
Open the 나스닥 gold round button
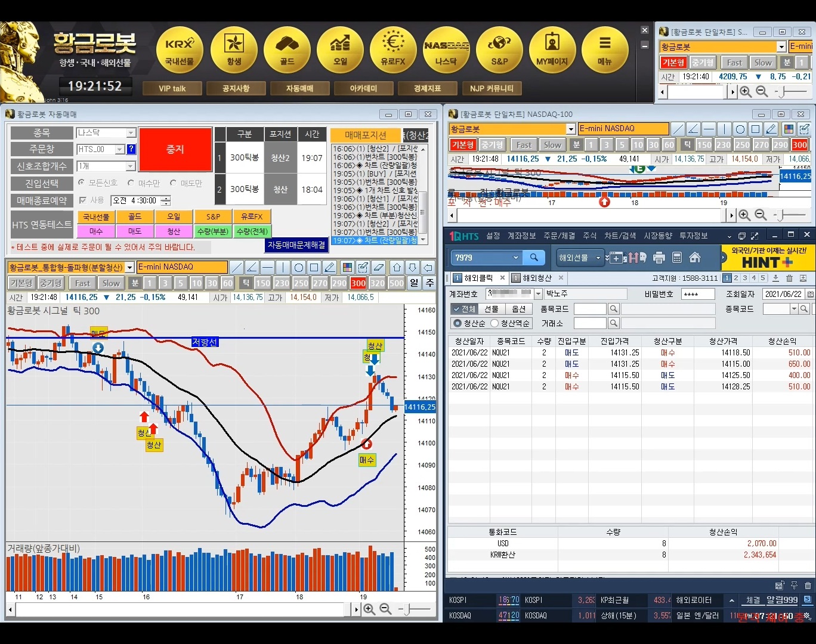click(446, 50)
